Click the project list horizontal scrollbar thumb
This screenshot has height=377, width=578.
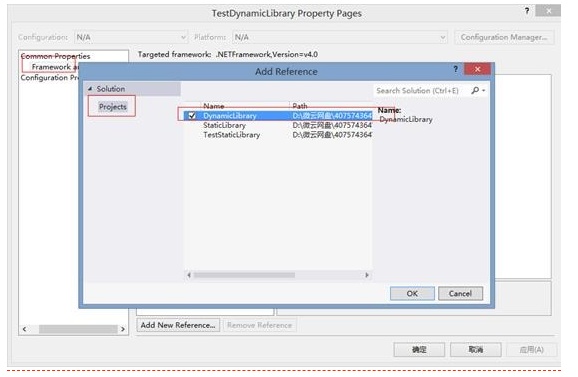[x=244, y=275]
